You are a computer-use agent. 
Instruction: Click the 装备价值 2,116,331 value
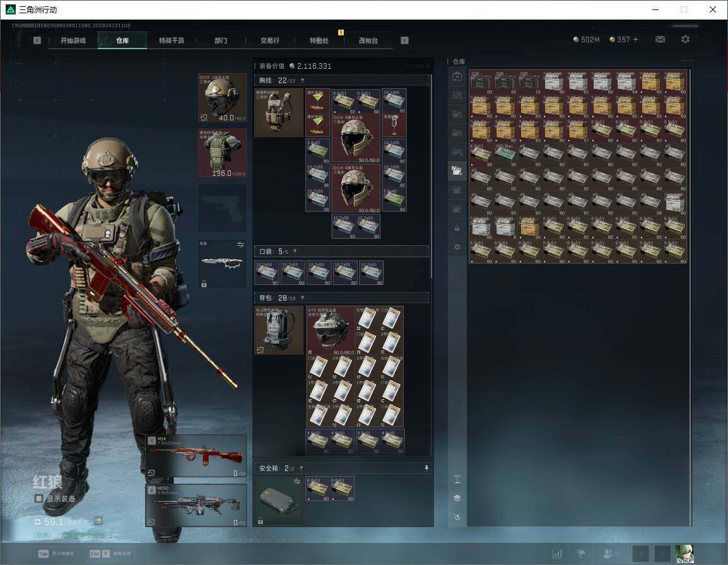tap(295, 66)
